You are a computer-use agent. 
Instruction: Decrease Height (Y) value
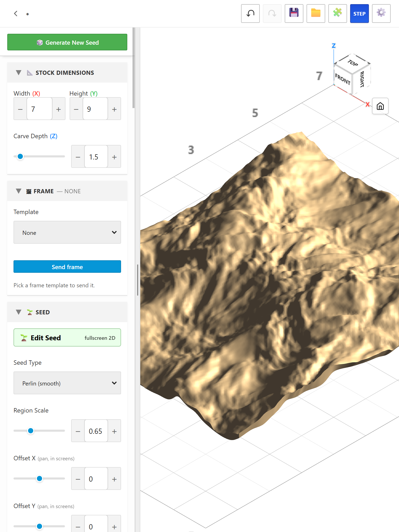coord(76,109)
